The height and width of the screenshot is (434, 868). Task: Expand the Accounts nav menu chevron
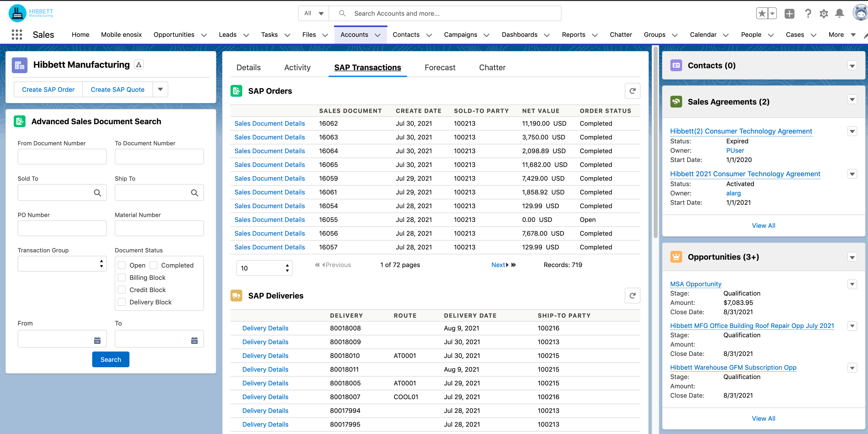[x=378, y=35]
